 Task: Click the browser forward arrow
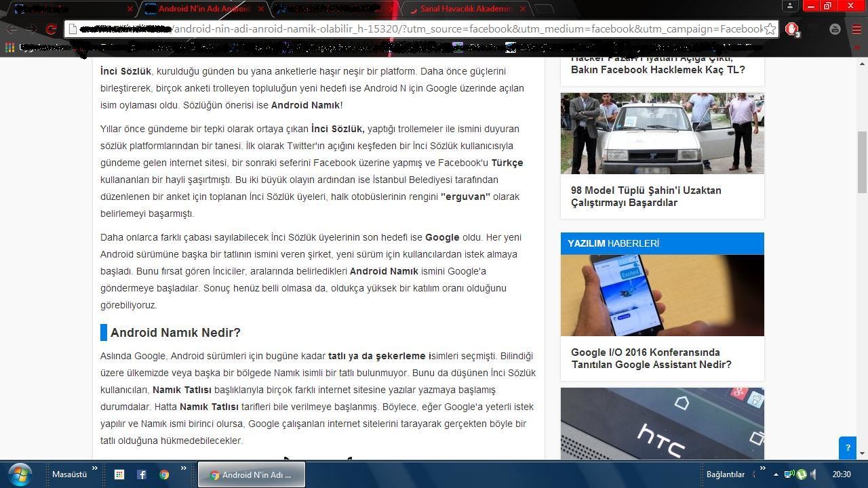click(32, 29)
